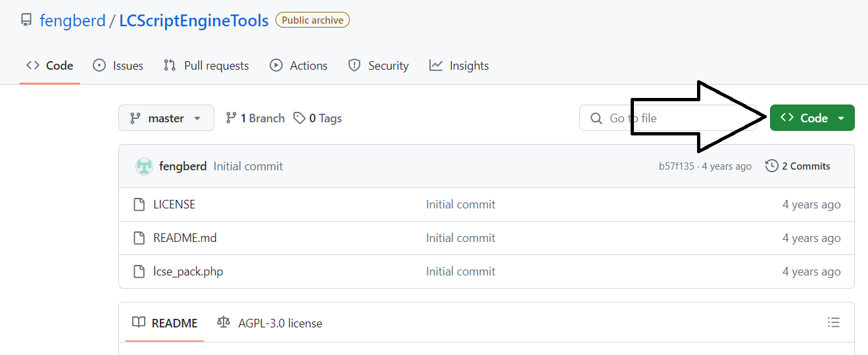Open commit hash b57f135
The width and height of the screenshot is (868, 355).
click(x=676, y=166)
